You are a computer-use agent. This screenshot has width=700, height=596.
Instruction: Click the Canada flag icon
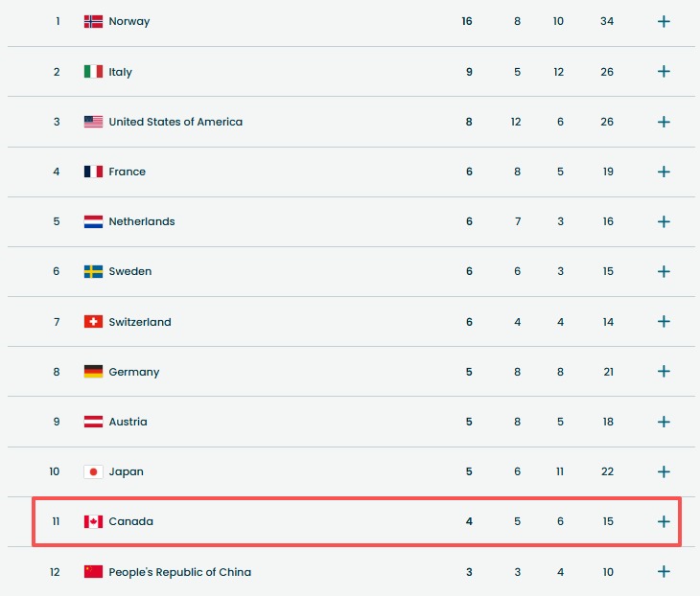(93, 521)
